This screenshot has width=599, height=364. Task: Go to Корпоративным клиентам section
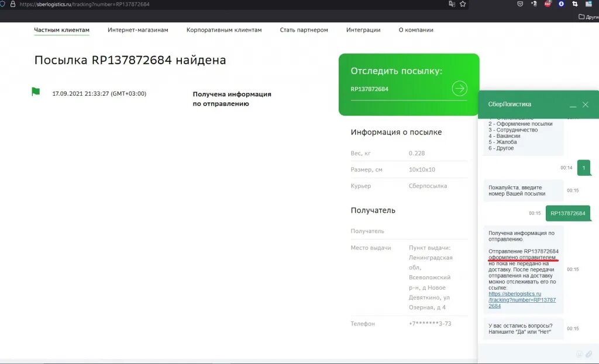[x=224, y=30]
